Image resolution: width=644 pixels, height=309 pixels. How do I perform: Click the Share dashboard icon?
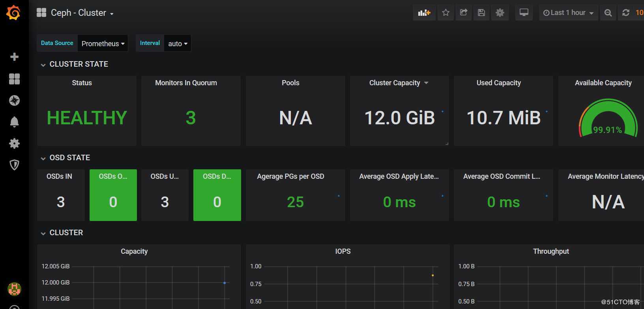[x=464, y=13]
